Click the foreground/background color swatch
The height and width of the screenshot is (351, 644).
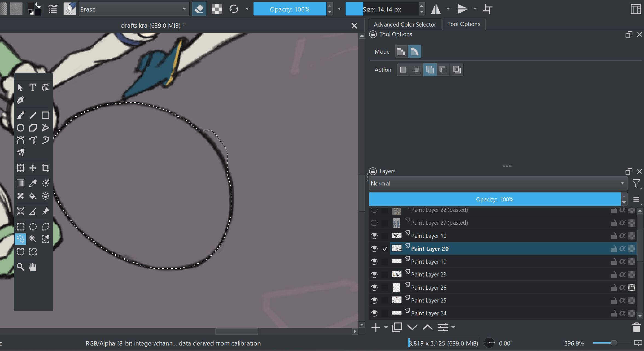tap(35, 9)
